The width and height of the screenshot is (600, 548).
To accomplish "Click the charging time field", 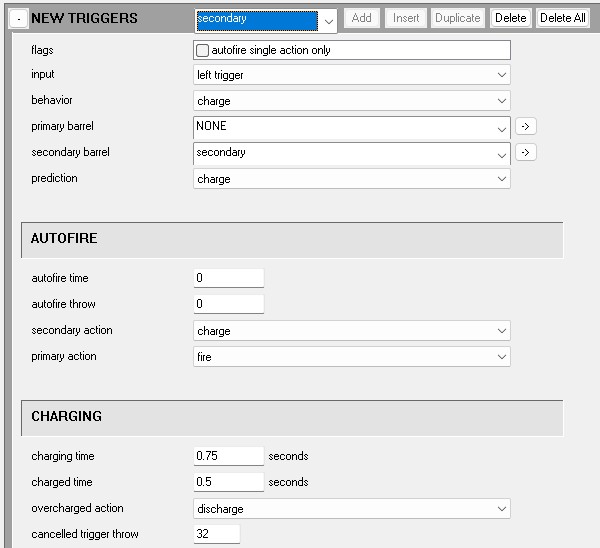I will pyautogui.click(x=228, y=456).
